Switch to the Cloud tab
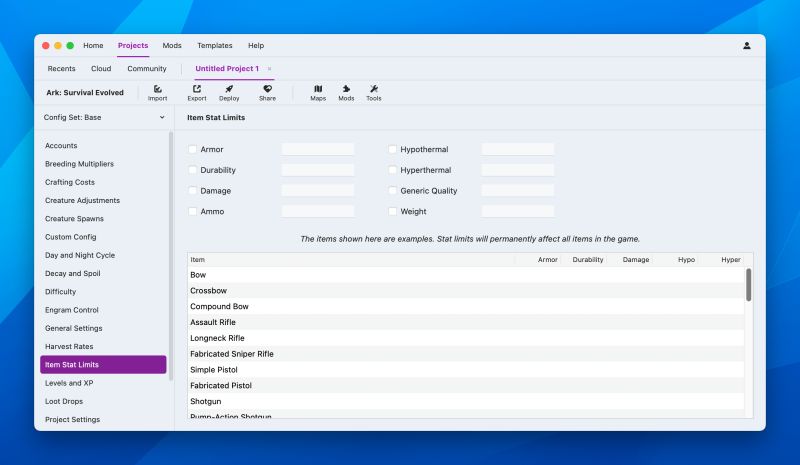This screenshot has height=465, width=800. 101,68
